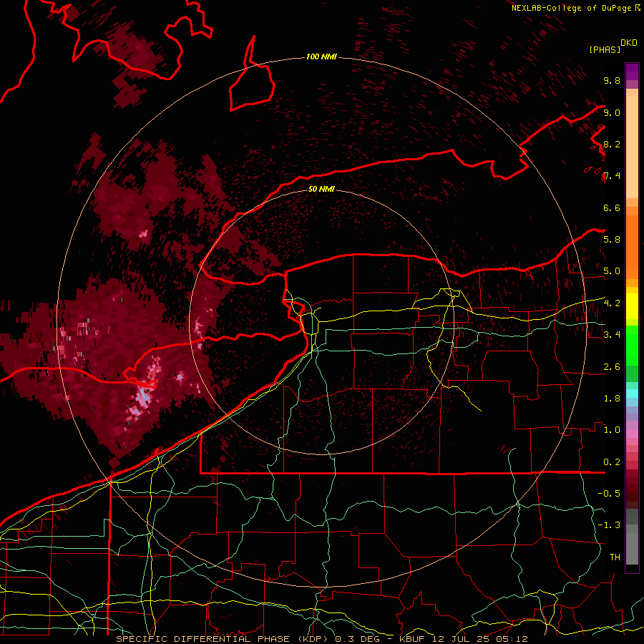The image size is (644, 644).
Task: Select the 3.4 scale value
Action: (x=612, y=335)
